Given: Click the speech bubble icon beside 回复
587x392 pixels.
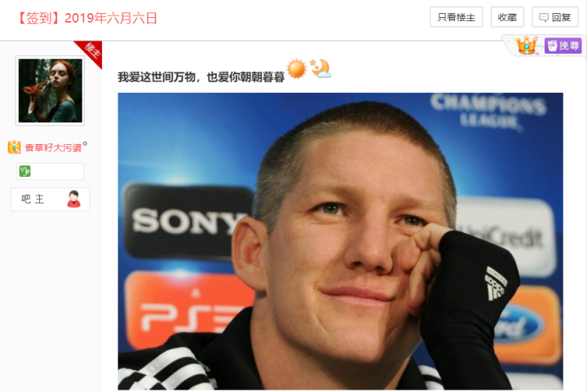Looking at the screenshot, I should (x=544, y=18).
